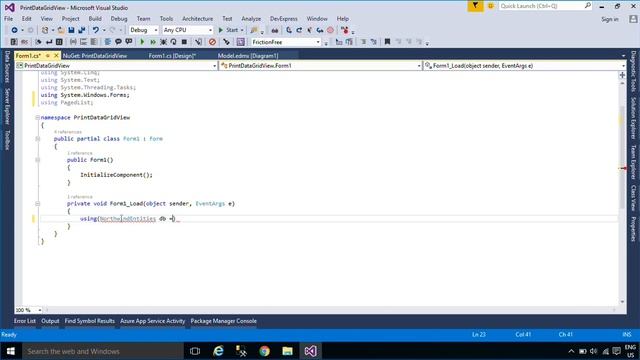Toggle a bookmark on the current line

[x=387, y=42]
